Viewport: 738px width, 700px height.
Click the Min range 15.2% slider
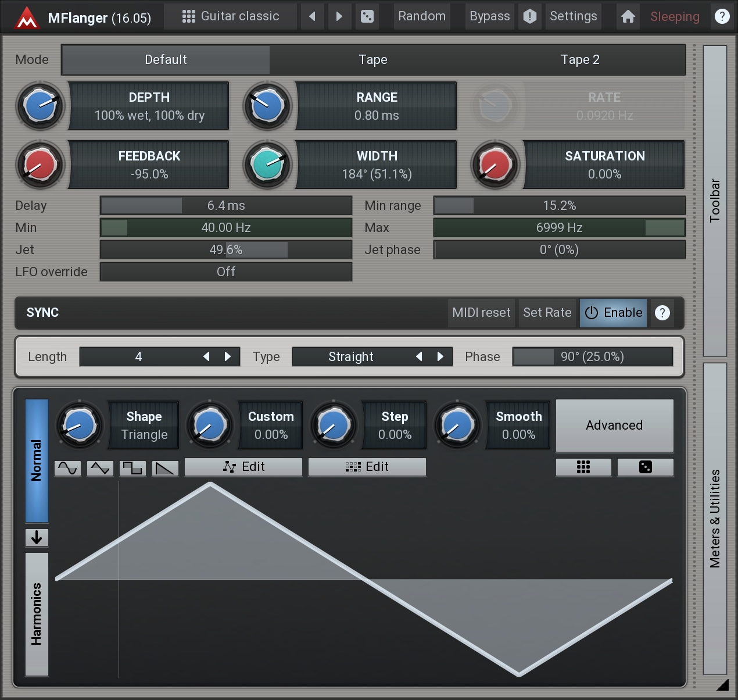click(560, 205)
